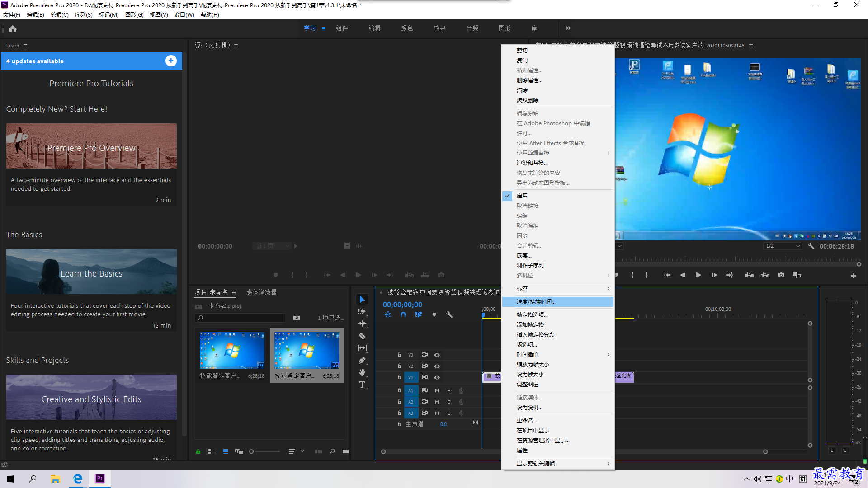This screenshot has width=868, height=488.
Task: Click New Bin folder icon in project panel
Action: pyautogui.click(x=345, y=451)
